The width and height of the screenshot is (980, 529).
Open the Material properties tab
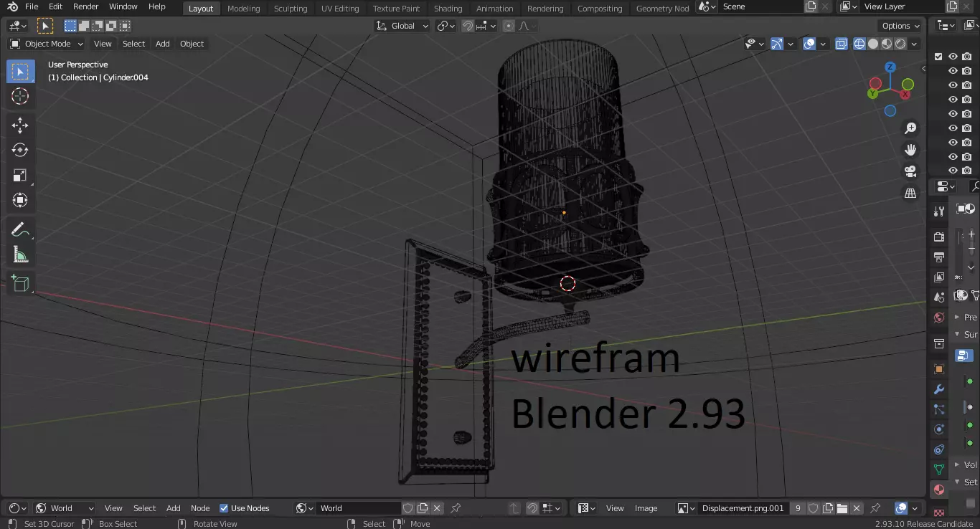[938, 490]
